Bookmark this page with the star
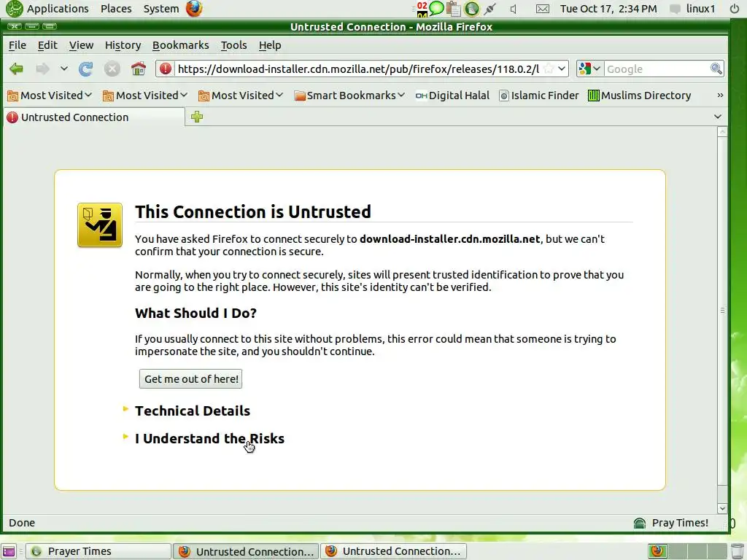 coord(549,69)
